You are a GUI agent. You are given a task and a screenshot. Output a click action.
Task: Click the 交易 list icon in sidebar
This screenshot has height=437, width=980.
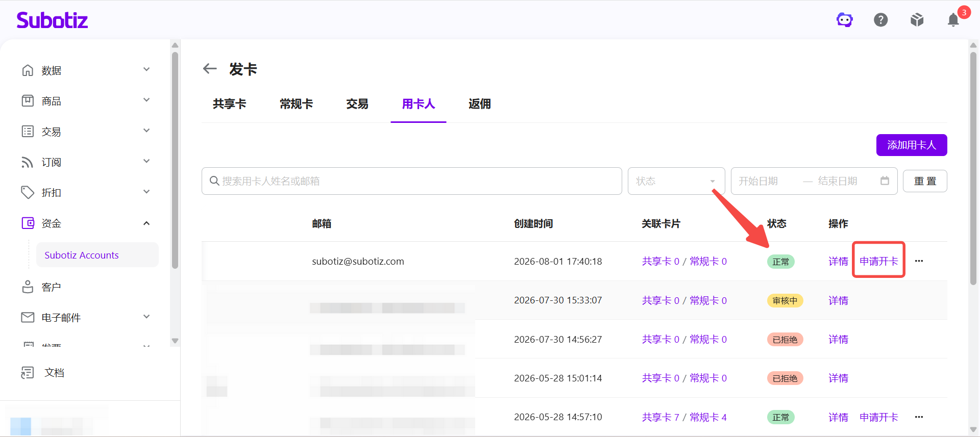click(x=28, y=131)
